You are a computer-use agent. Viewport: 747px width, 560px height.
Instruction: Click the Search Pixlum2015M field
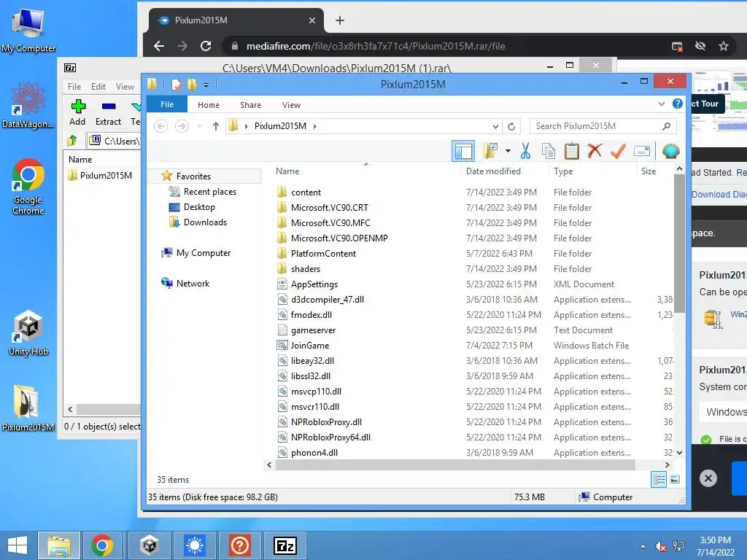603,126
